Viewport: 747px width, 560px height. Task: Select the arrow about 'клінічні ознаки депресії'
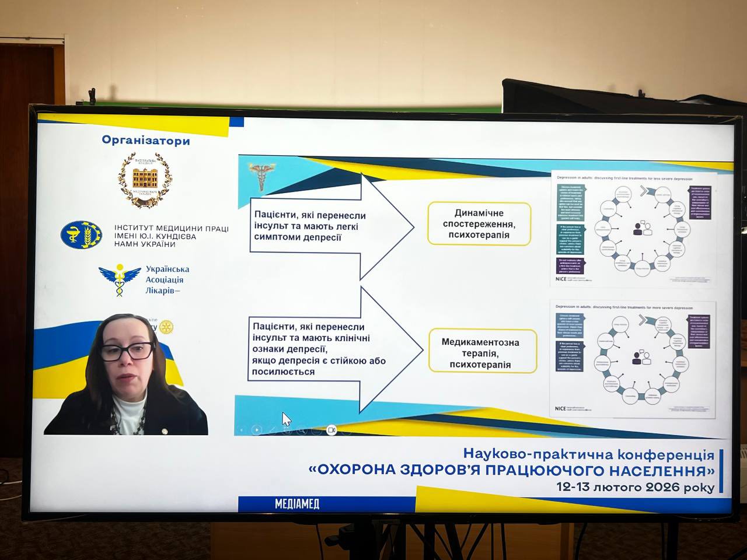(333, 350)
